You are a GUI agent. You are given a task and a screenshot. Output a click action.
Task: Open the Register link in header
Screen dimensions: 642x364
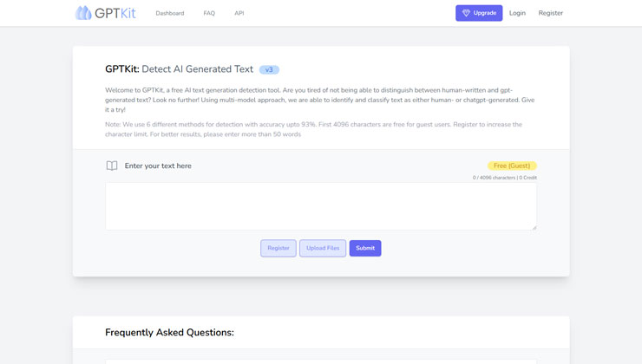[x=550, y=13]
